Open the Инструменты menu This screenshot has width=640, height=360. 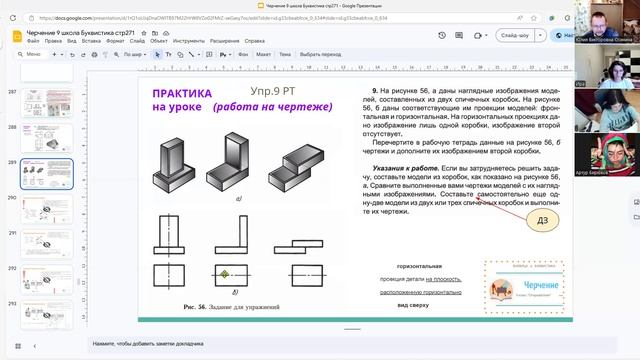tap(189, 41)
